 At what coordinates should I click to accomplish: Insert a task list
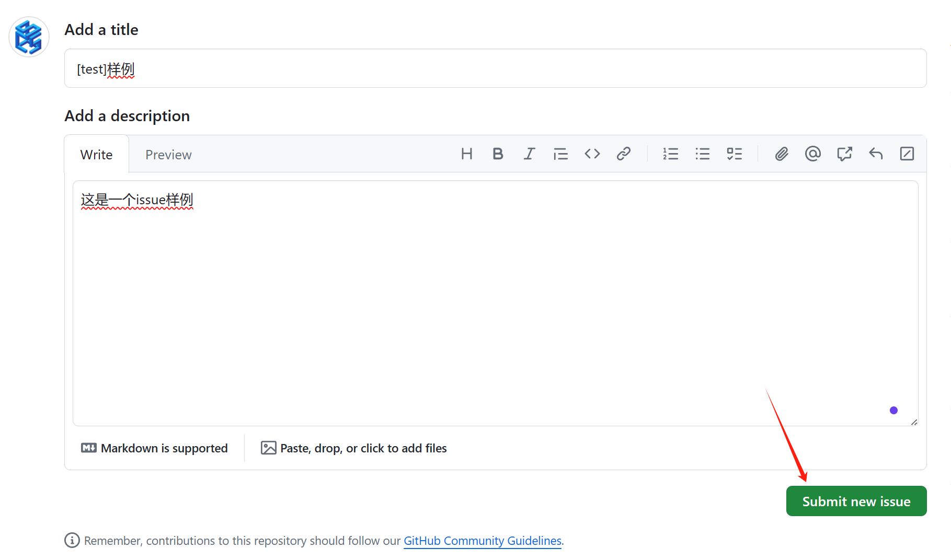734,154
